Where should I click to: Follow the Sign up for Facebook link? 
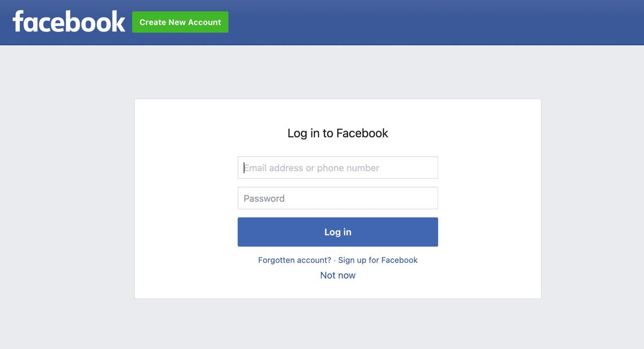coord(378,260)
